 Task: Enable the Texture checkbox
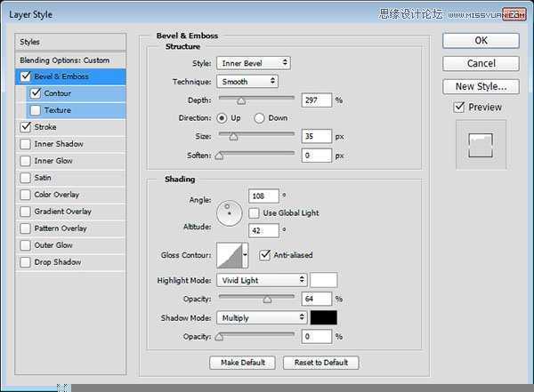[x=36, y=110]
